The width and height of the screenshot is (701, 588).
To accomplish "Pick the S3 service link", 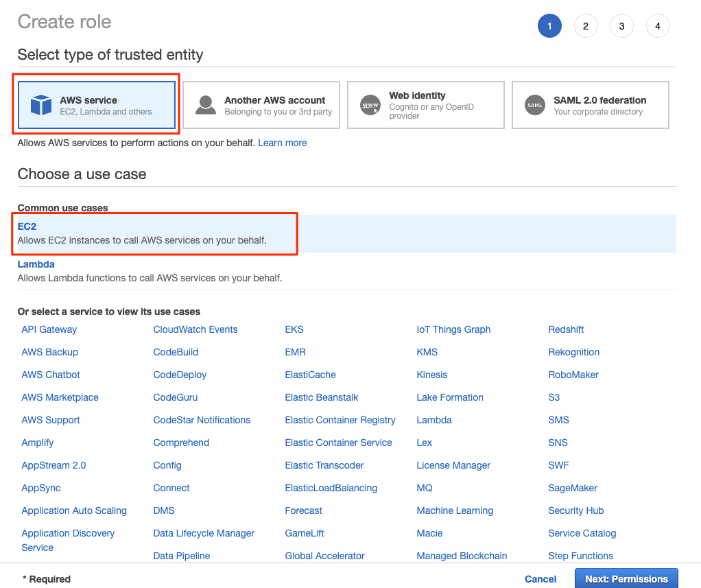I will pos(554,397).
